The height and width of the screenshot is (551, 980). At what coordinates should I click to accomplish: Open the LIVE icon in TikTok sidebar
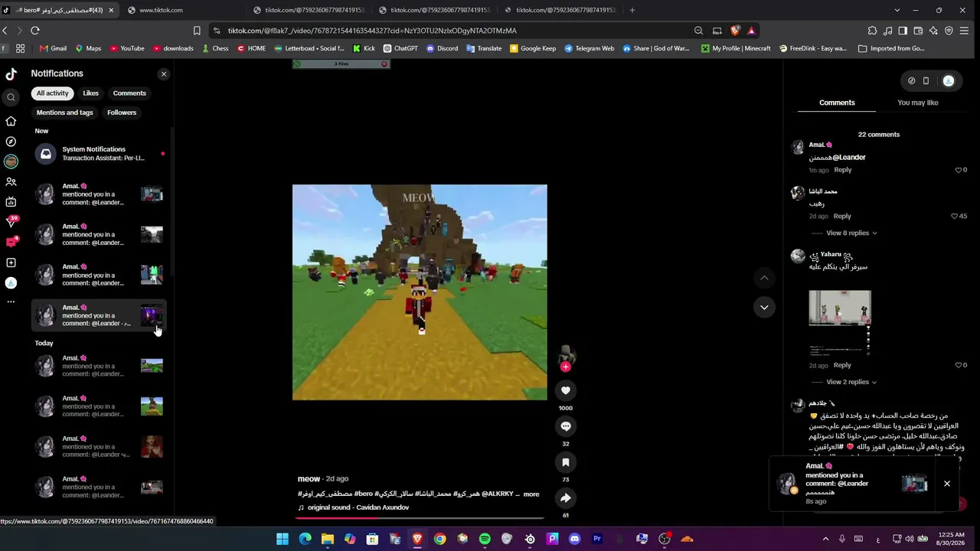[11, 202]
